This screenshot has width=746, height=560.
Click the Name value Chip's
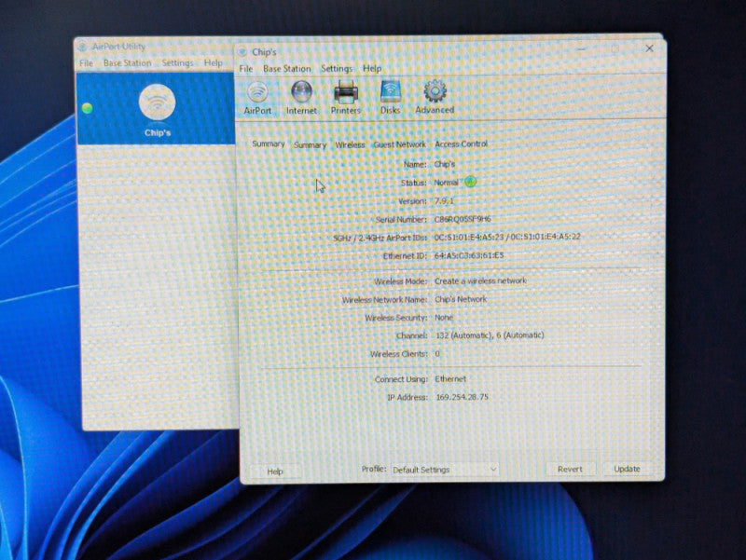coord(445,164)
